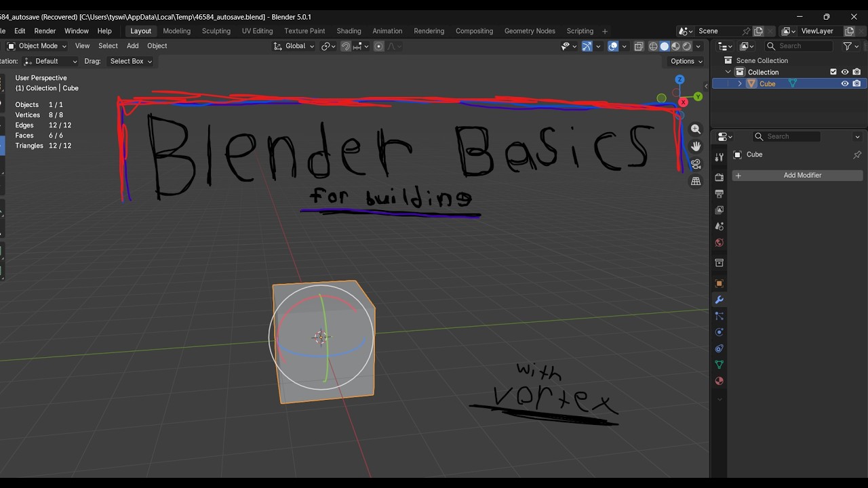The height and width of the screenshot is (488, 868).
Task: Open the Window menu
Action: coord(77,31)
